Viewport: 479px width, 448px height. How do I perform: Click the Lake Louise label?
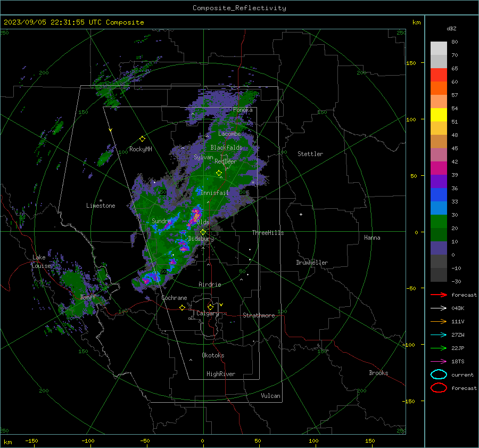(x=41, y=262)
